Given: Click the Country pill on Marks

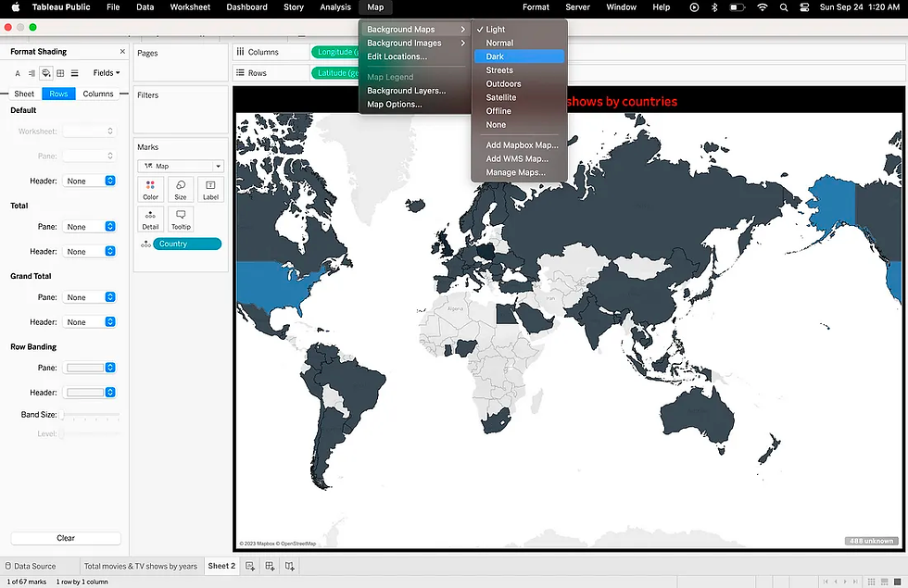Looking at the screenshot, I should click(x=187, y=244).
